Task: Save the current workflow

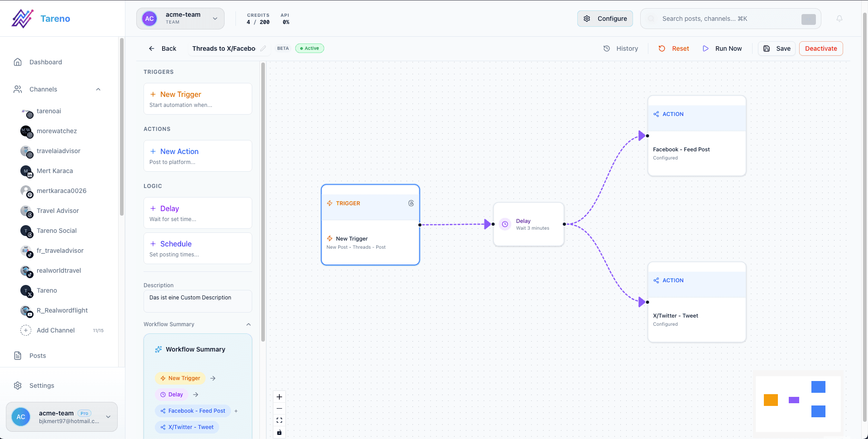Action: tap(776, 48)
